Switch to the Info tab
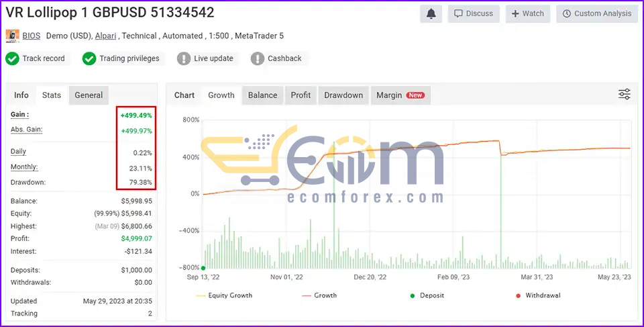Viewport: 644px width, 327px height. [x=21, y=95]
